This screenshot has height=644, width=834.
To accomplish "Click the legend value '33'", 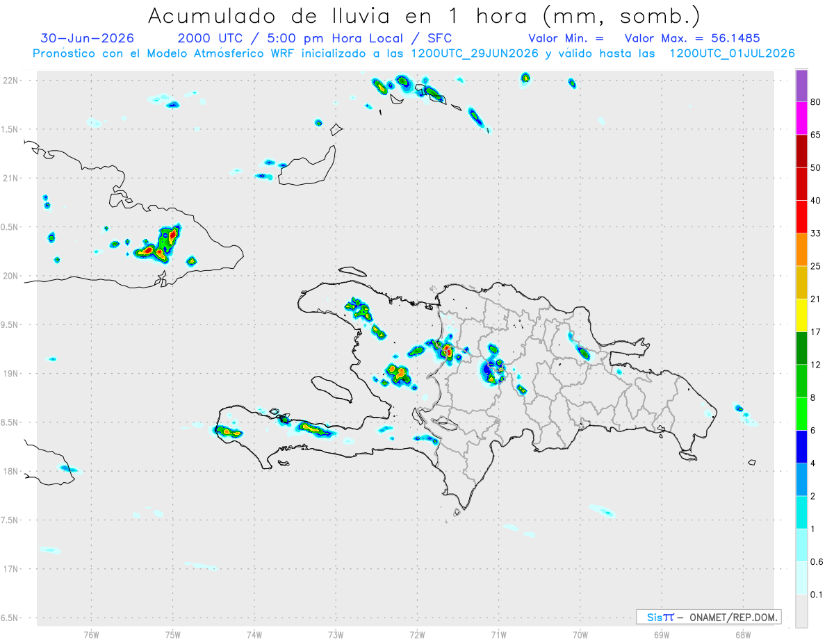I will point(816,233).
